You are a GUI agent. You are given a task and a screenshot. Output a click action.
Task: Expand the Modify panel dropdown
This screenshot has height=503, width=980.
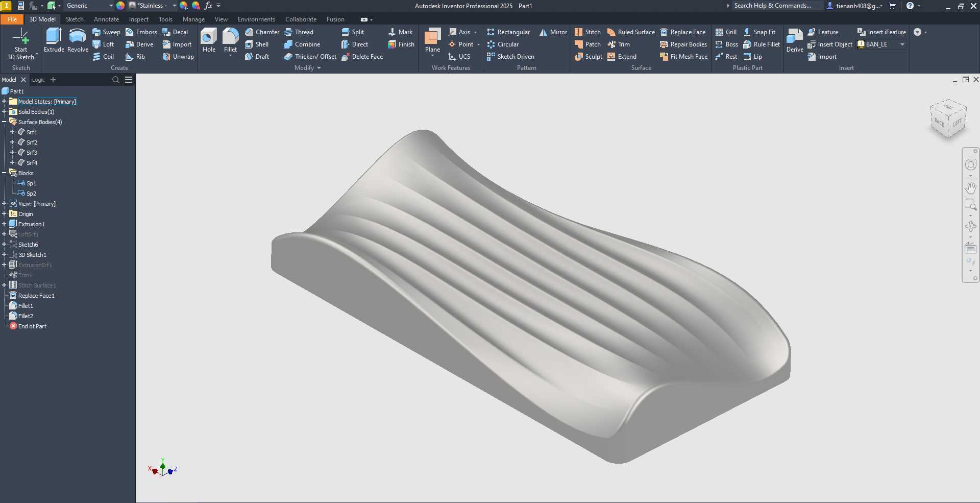308,68
